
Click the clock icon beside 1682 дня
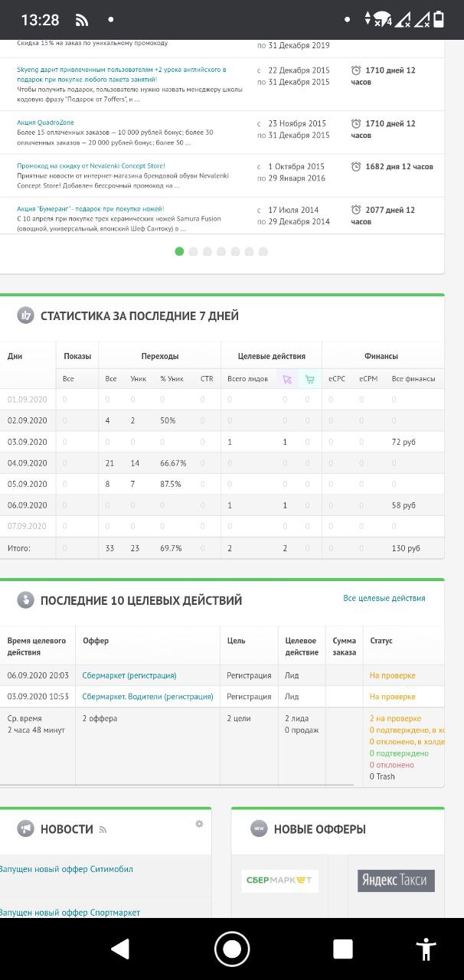(x=356, y=167)
